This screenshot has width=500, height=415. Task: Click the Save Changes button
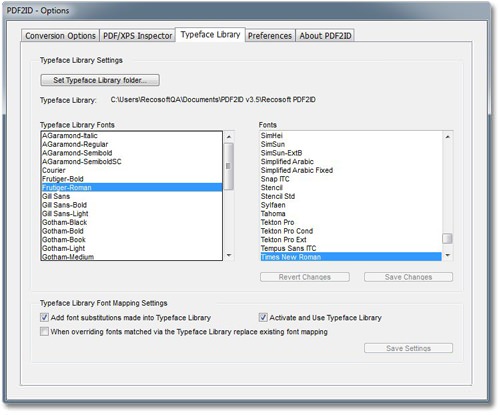click(x=408, y=277)
